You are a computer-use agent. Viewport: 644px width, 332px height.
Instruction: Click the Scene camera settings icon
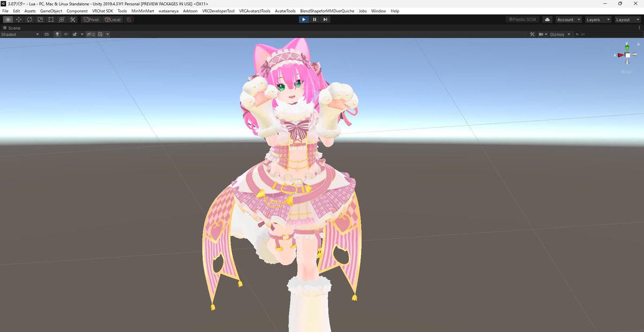click(540, 34)
